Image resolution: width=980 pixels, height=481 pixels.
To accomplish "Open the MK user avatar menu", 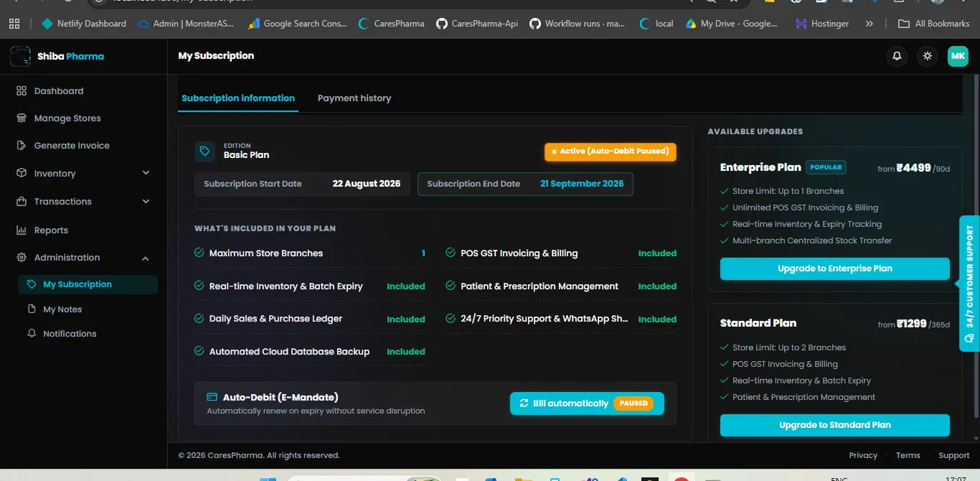I will (958, 56).
